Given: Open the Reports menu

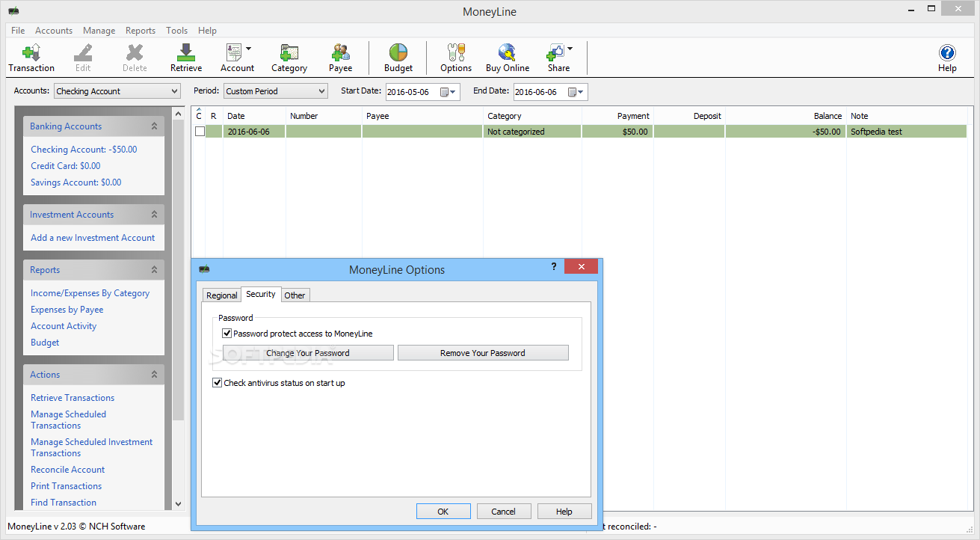Looking at the screenshot, I should (x=141, y=31).
